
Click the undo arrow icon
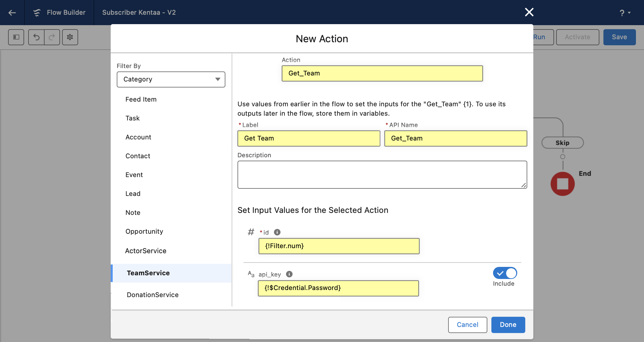coord(36,37)
